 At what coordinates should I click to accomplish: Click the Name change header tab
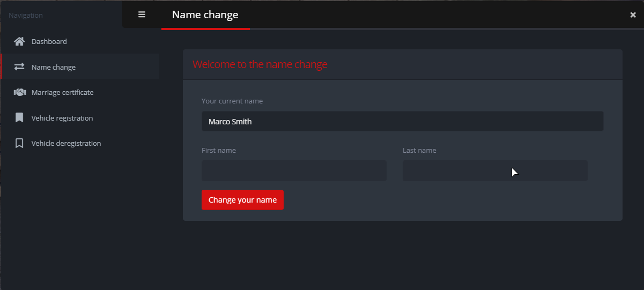tap(205, 15)
